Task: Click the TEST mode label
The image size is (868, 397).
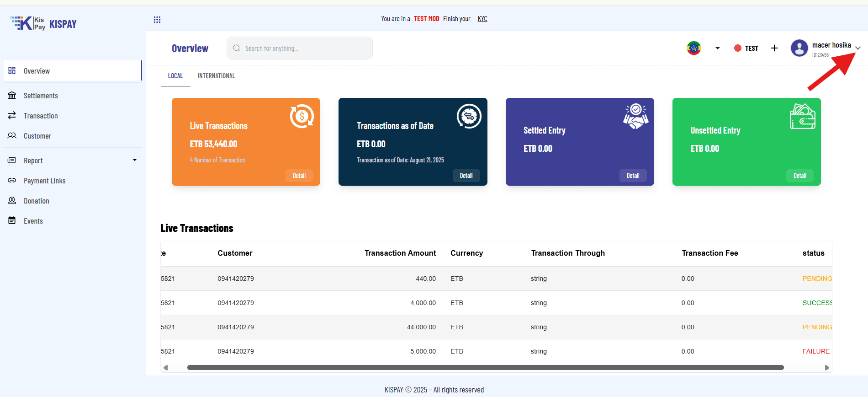Action: click(x=752, y=48)
